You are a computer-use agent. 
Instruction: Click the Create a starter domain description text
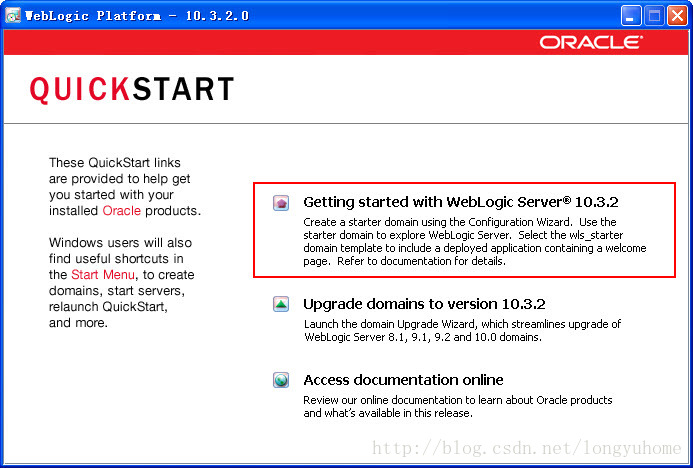point(475,241)
